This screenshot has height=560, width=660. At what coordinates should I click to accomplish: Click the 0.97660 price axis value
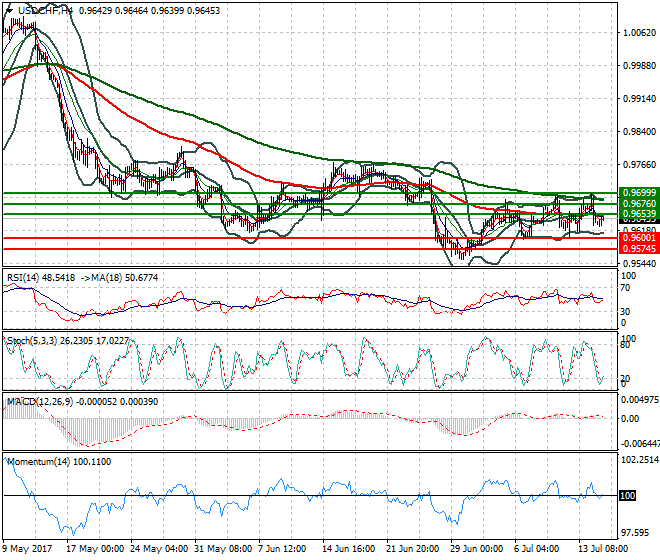coord(639,165)
